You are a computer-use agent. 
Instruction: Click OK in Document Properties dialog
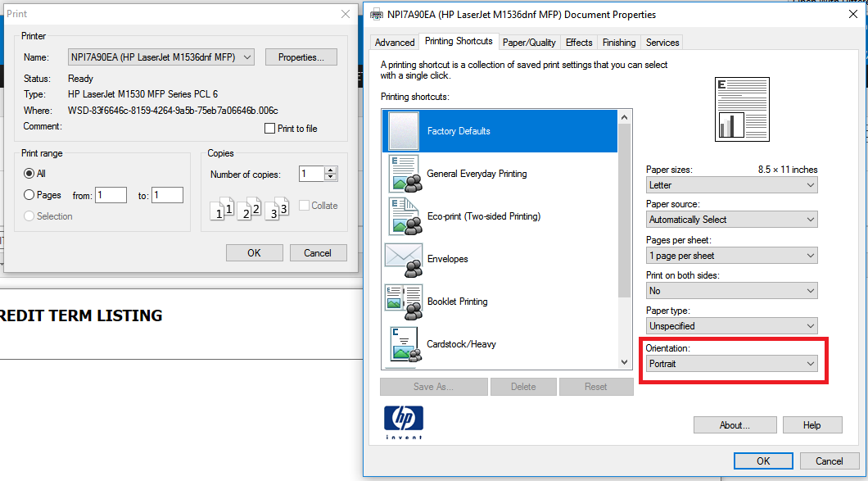[763, 461]
